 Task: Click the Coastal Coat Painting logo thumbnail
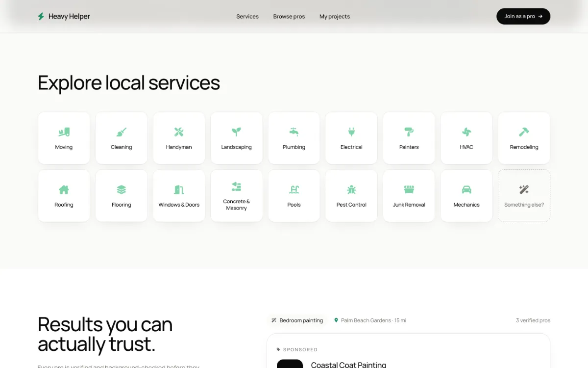click(x=290, y=364)
